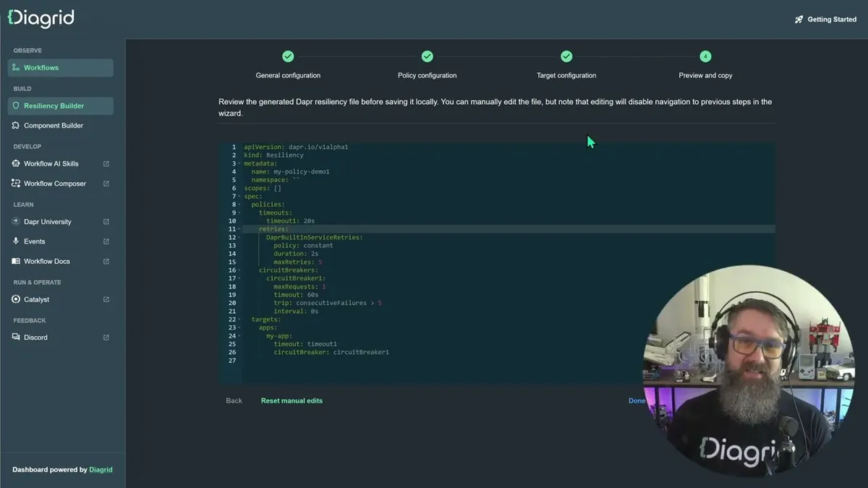Viewport: 868px width, 488px height.
Task: Click the Policy configuration step label
Action: click(427, 75)
